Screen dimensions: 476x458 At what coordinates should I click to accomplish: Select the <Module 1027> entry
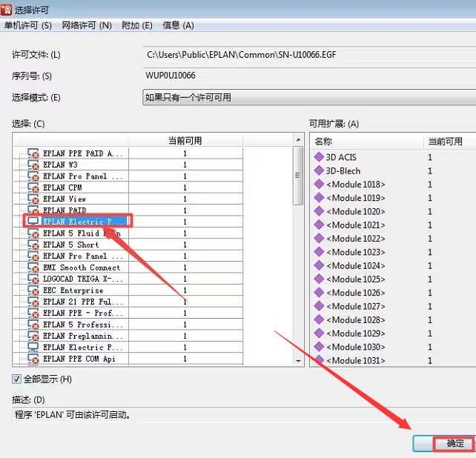pos(355,306)
